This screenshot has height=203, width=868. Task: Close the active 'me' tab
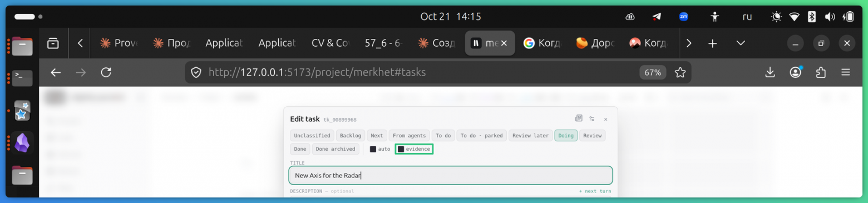click(504, 43)
